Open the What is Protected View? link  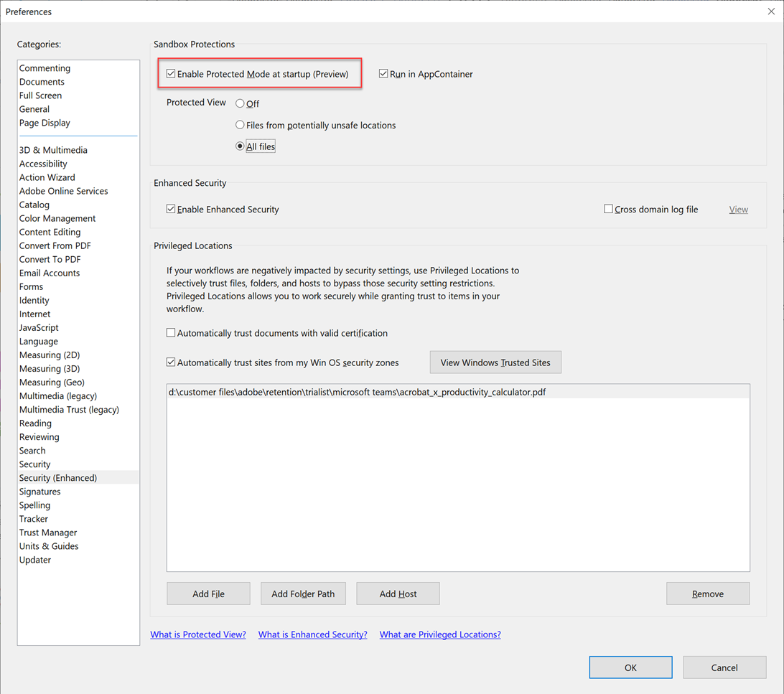(x=198, y=634)
